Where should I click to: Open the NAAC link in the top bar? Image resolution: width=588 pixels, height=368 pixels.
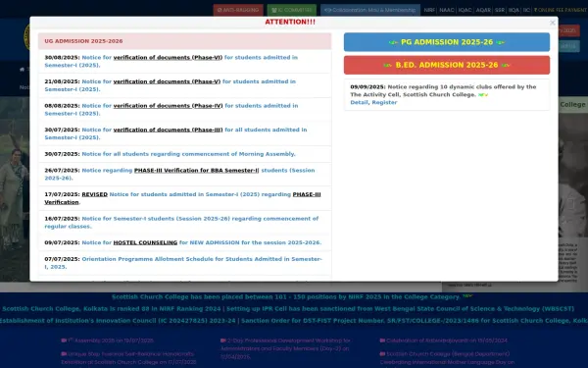pos(447,10)
